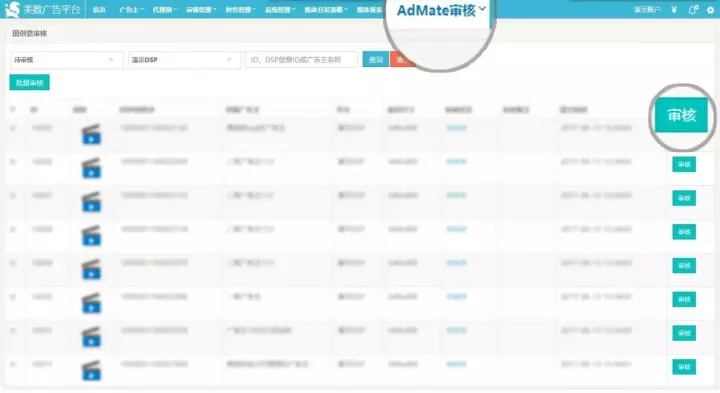Viewport: 720px width, 393px height.
Task: Open the video creative icon in fifth table row
Action: click(x=91, y=269)
